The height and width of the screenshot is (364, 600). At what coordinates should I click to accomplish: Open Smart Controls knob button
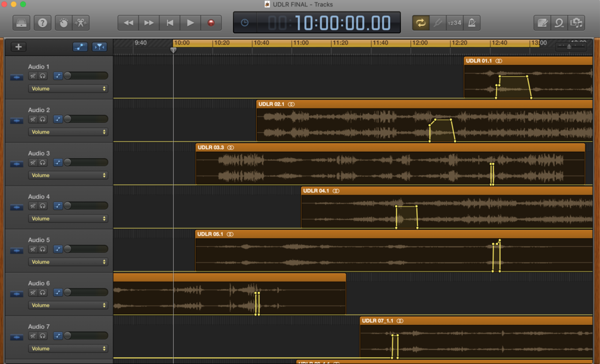63,23
